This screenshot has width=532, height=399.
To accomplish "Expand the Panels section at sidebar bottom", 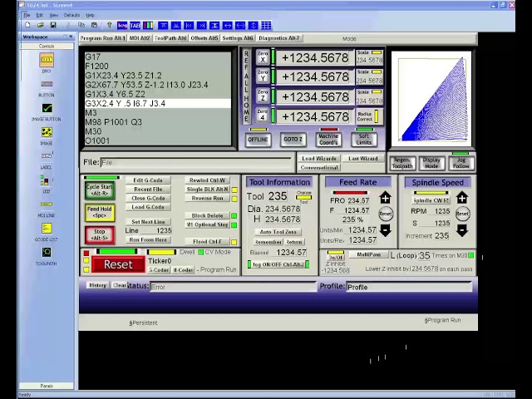I will [47, 386].
